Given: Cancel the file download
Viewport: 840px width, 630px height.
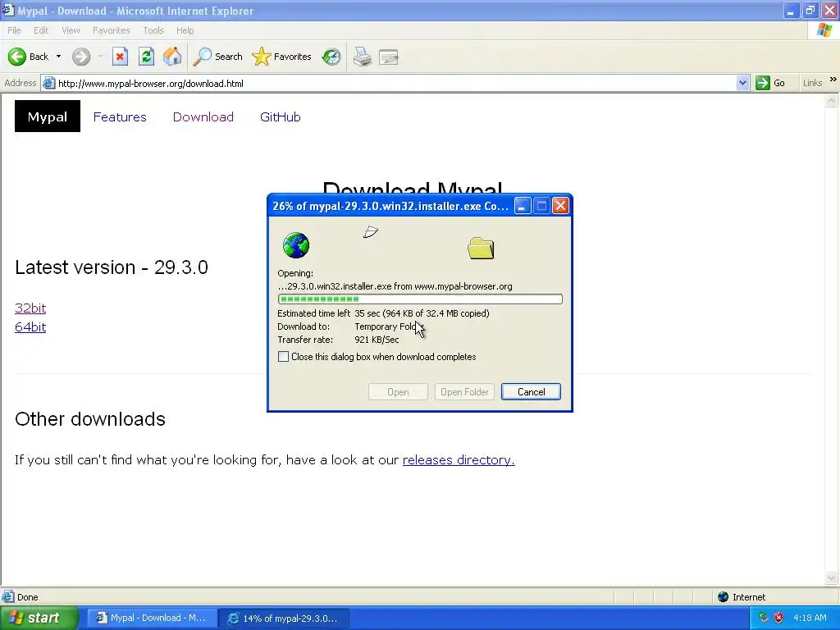Looking at the screenshot, I should click(531, 391).
